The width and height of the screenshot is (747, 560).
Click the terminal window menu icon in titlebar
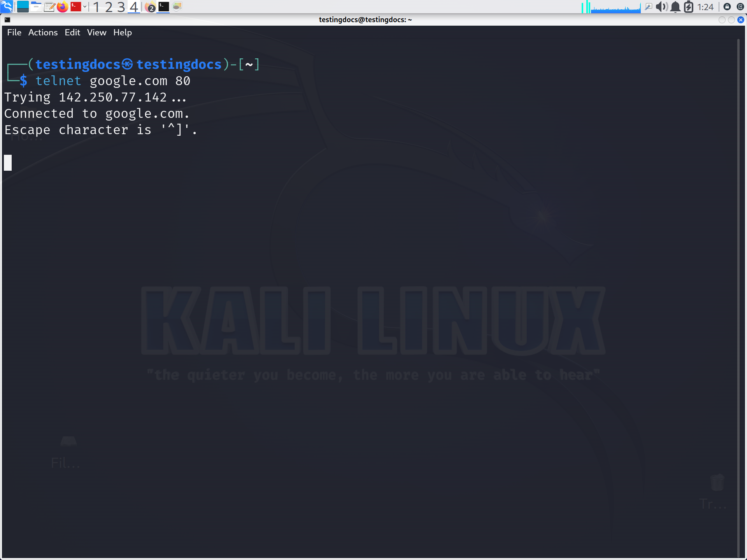(x=7, y=19)
